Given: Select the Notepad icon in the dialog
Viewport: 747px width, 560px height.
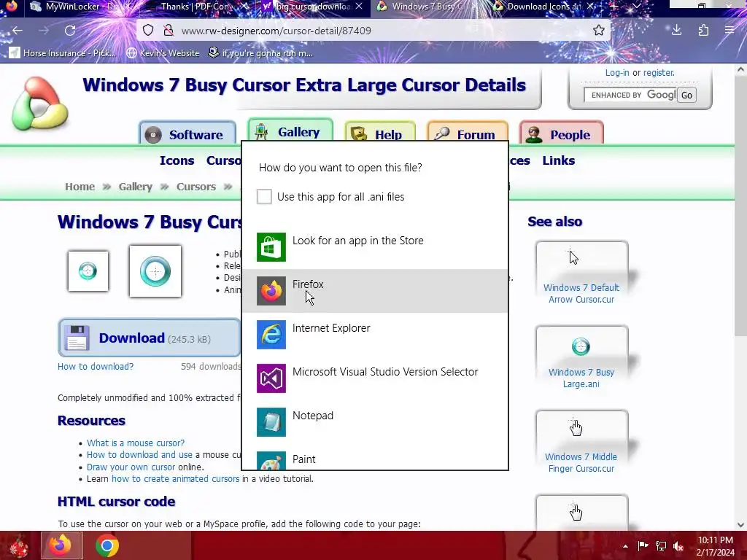Looking at the screenshot, I should [x=271, y=422].
